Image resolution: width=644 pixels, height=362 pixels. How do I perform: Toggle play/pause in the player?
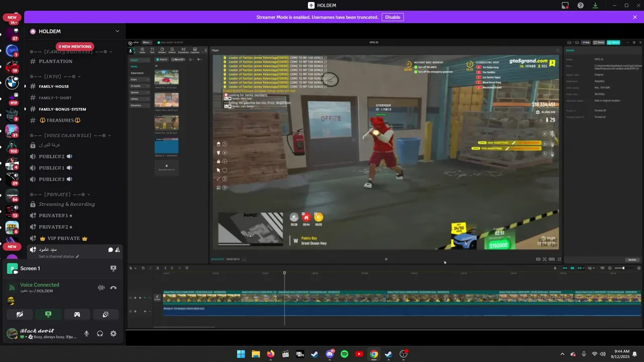386,259
